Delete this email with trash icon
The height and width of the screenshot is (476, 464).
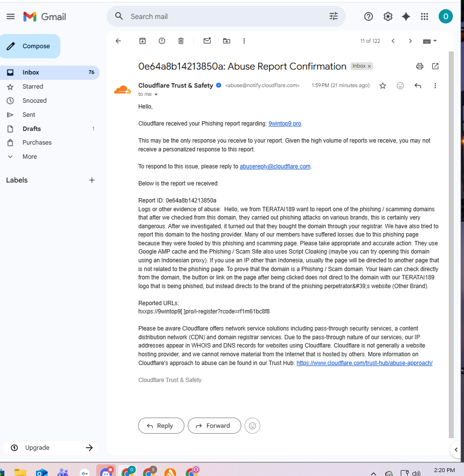point(181,41)
